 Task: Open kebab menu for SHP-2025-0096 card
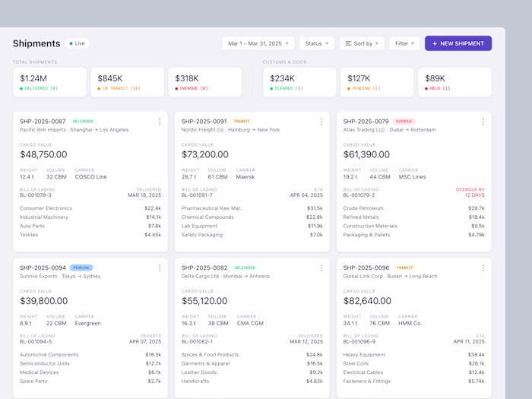click(x=483, y=268)
